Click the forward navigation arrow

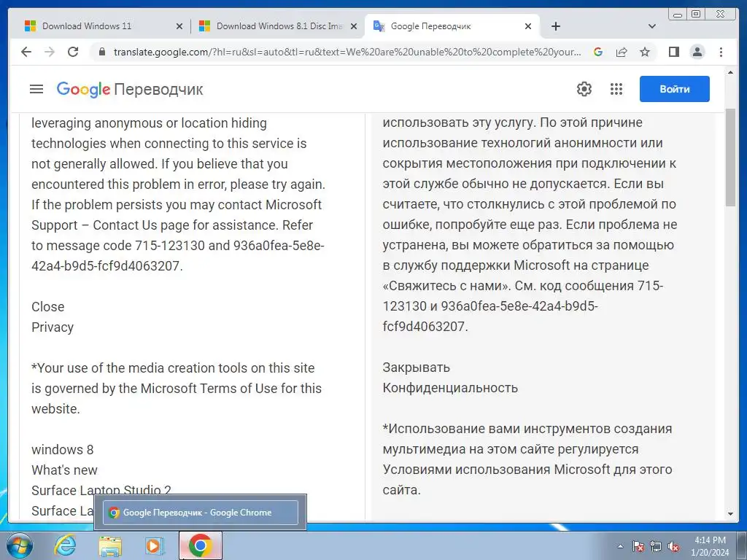[x=50, y=52]
